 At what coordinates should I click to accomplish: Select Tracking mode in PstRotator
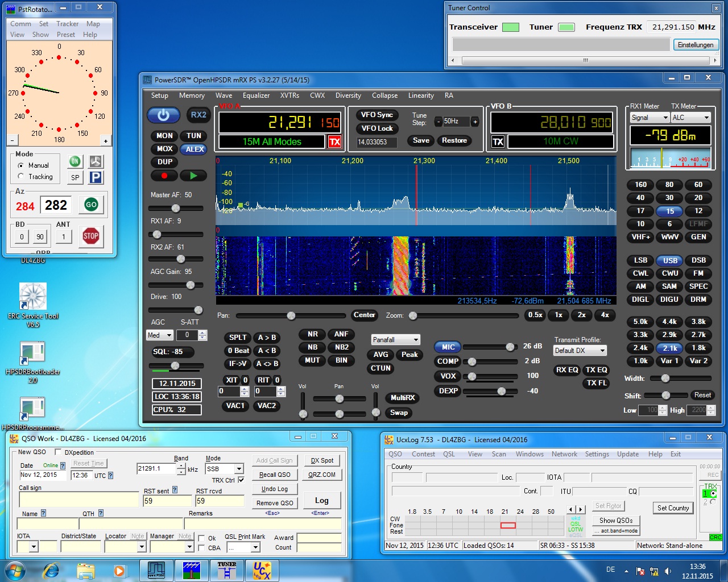pos(21,177)
